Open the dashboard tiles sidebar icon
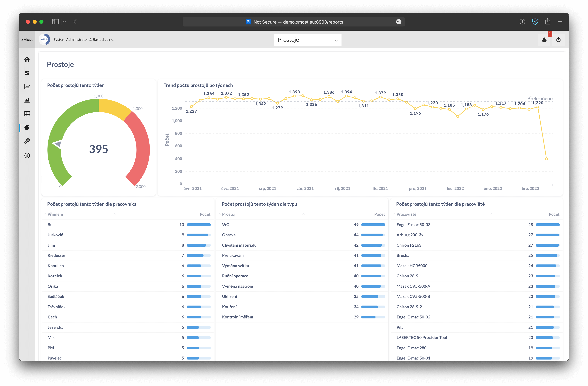The width and height of the screenshot is (588, 386). coord(27,73)
